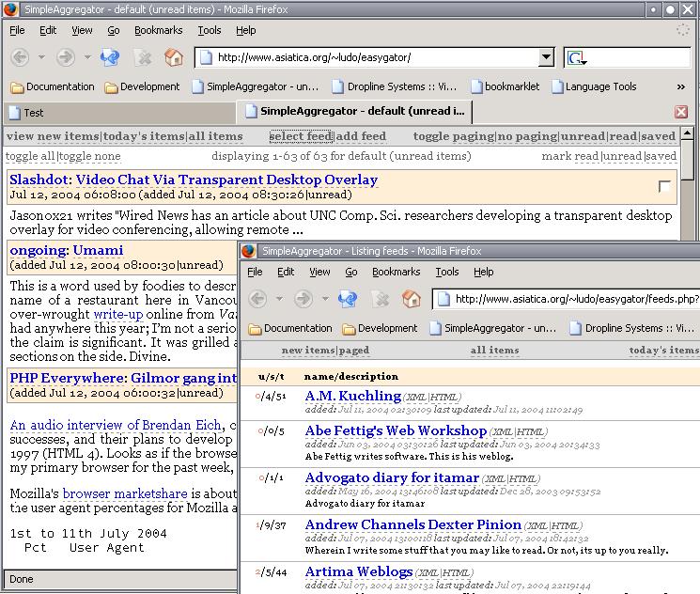Open the A.M. Kuchling feed link
The height and width of the screenshot is (594, 700).
(353, 396)
